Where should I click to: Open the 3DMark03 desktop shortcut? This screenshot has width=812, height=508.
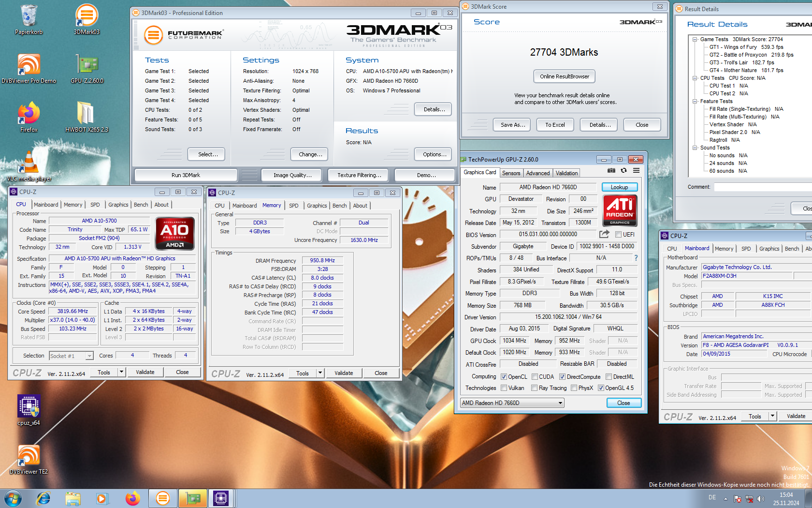(x=87, y=20)
